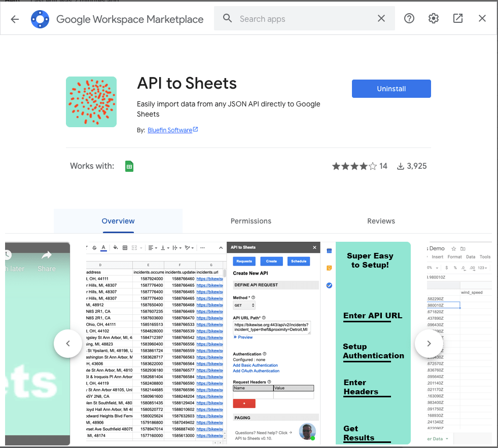This screenshot has height=448, width=498.
Task: Click red plus add header button
Action: tap(244, 403)
